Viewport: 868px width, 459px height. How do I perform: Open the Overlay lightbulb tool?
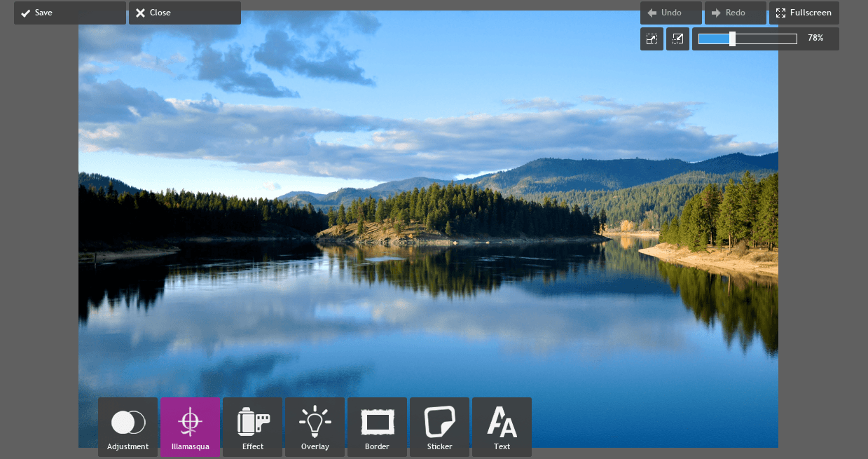tap(315, 427)
